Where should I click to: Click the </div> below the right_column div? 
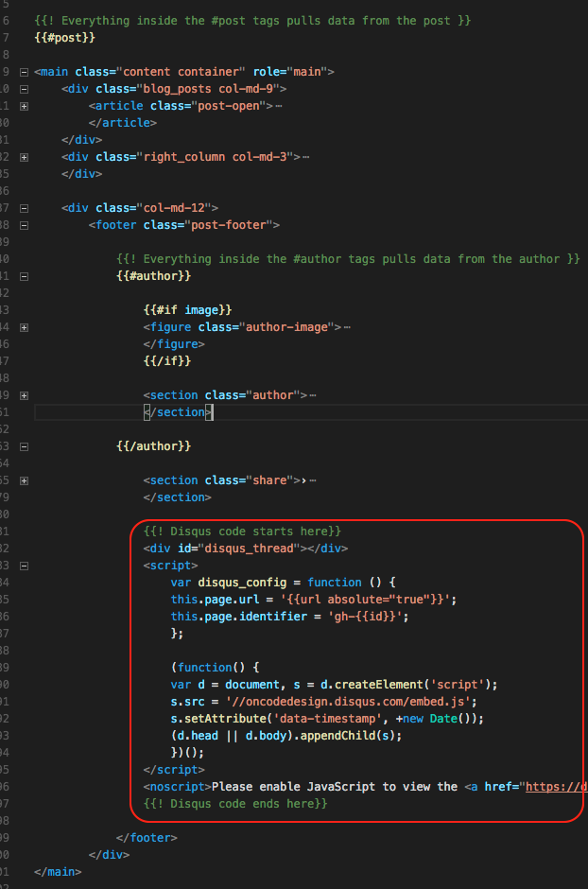coord(81,173)
